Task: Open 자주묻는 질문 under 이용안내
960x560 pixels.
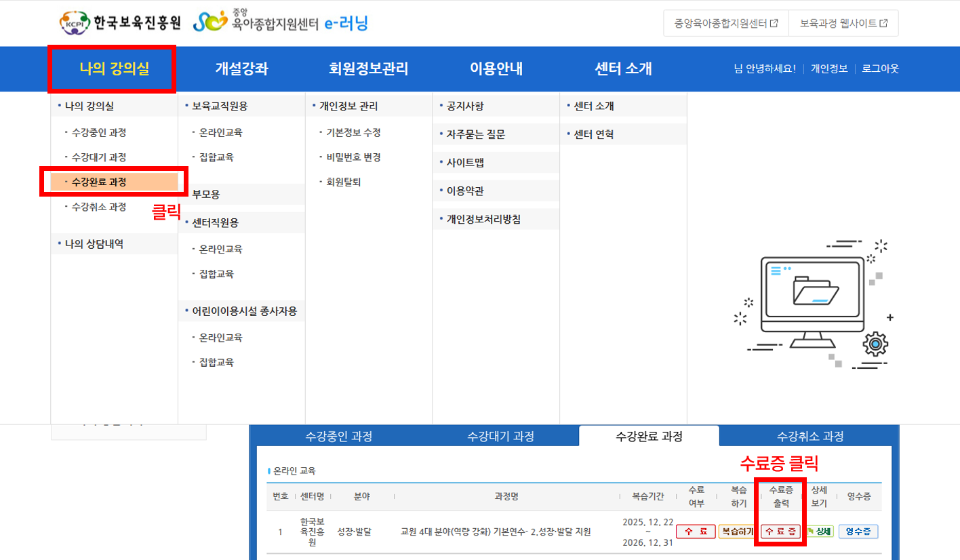Action: pyautogui.click(x=476, y=135)
